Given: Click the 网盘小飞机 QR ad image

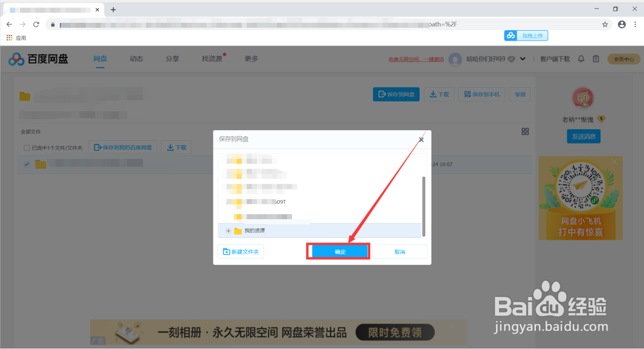Looking at the screenshot, I should tap(581, 198).
